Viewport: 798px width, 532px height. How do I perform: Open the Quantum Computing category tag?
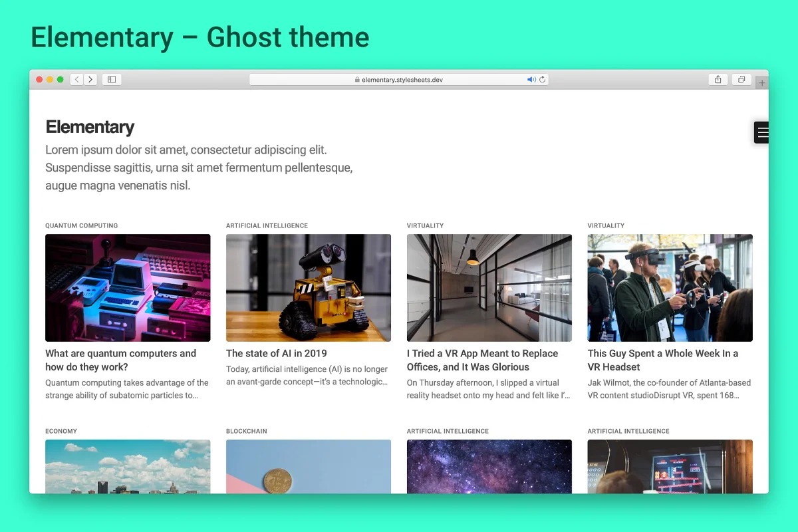click(x=81, y=225)
